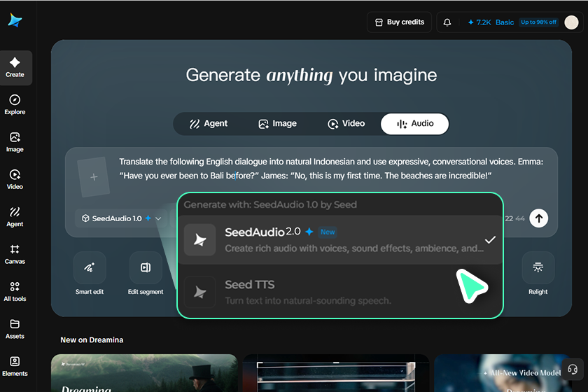Click the SeedAudio 2.0 model icon

pos(200,239)
